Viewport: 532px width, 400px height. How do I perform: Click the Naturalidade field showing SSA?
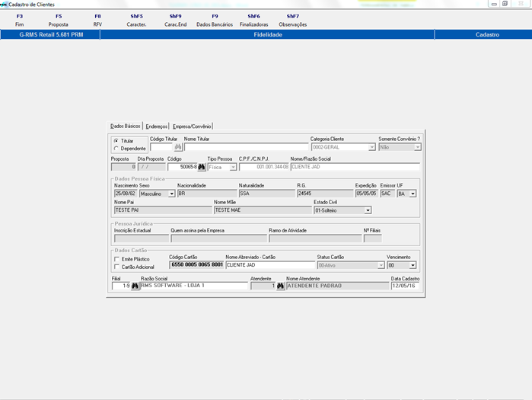point(267,194)
